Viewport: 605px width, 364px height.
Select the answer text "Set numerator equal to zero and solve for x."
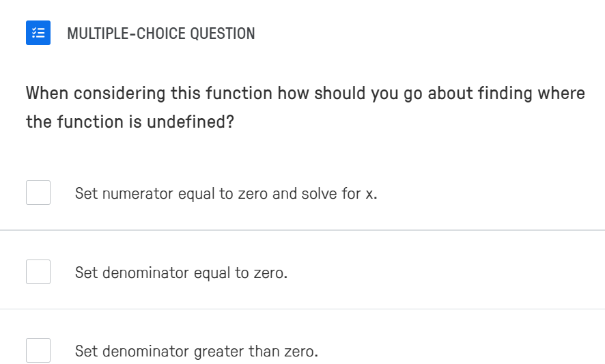pos(226,194)
